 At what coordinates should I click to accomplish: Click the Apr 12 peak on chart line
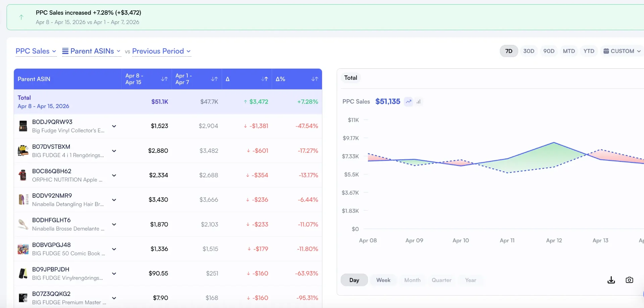(554, 143)
